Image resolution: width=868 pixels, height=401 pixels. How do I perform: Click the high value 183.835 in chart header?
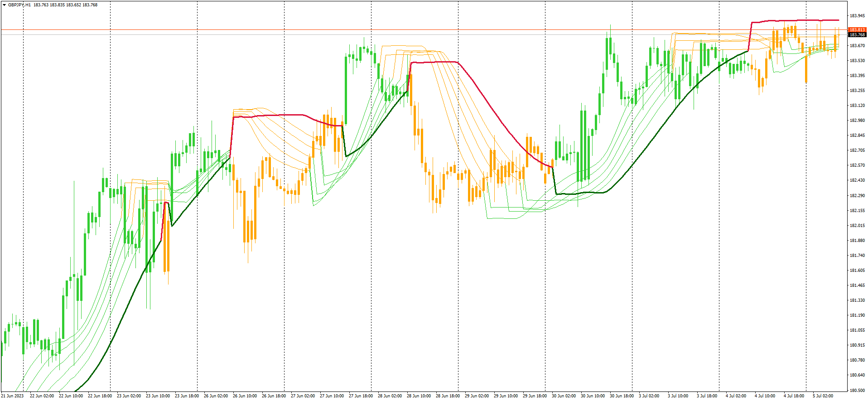coord(57,5)
